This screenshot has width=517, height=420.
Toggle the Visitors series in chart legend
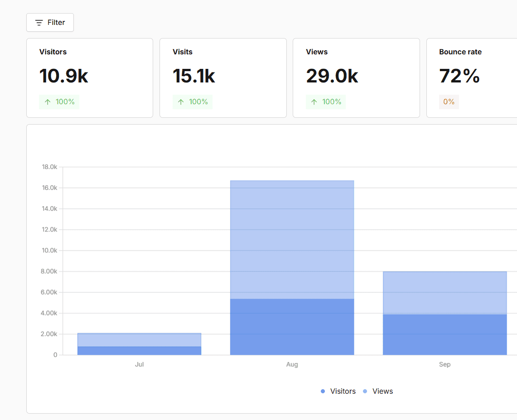point(338,391)
